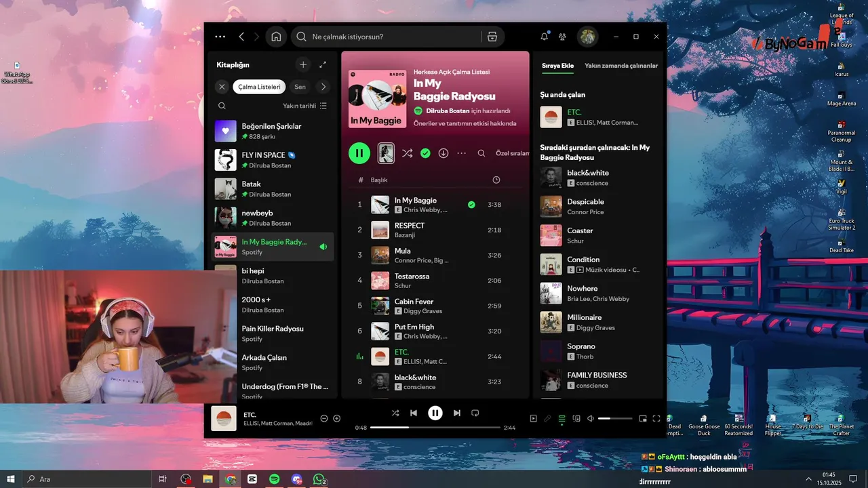Viewport: 868px width, 488px height.
Task: Open WhatsApp from the Windows taskbar
Action: (319, 479)
